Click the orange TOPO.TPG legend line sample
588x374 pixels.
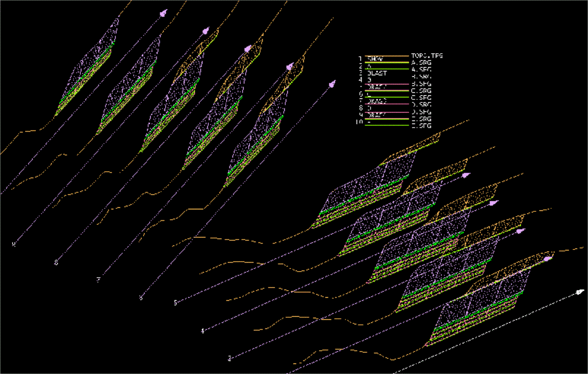pyautogui.click(x=387, y=56)
